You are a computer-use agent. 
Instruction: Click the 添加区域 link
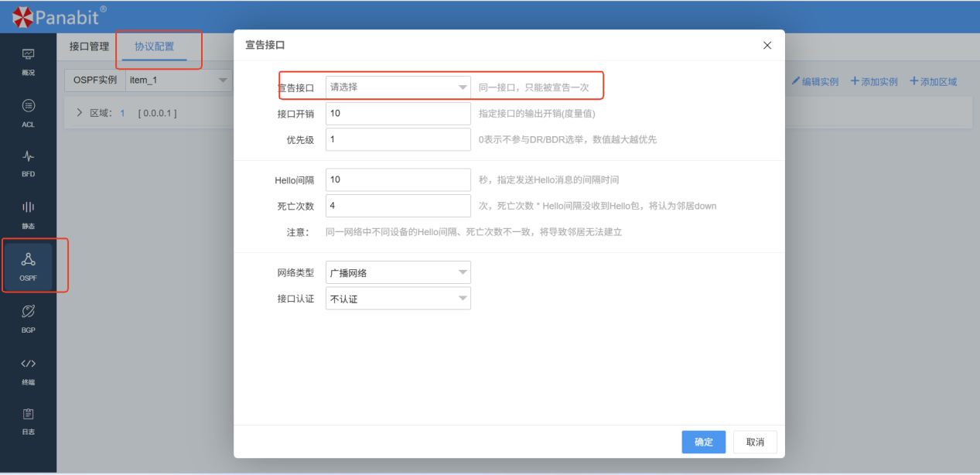933,81
